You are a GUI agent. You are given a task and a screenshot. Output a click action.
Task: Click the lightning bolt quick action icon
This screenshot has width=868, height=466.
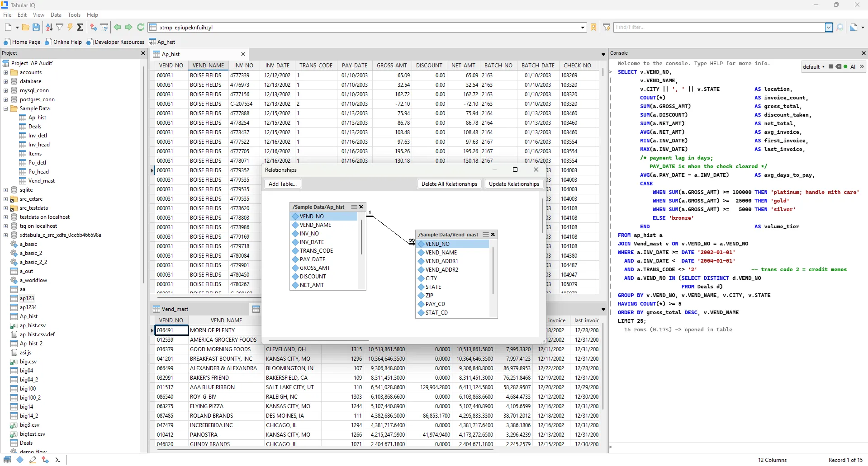(70, 27)
